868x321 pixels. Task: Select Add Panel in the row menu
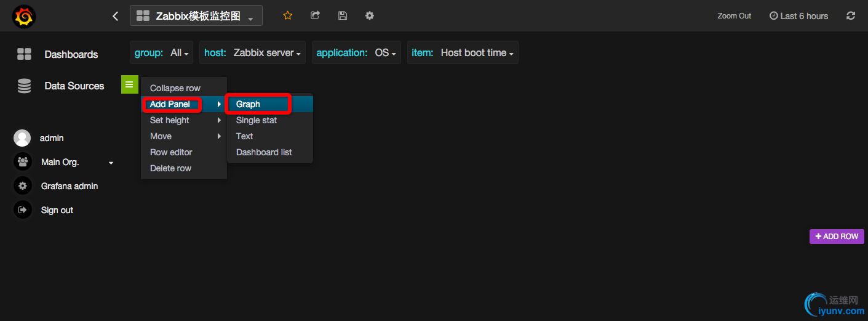[184, 104]
